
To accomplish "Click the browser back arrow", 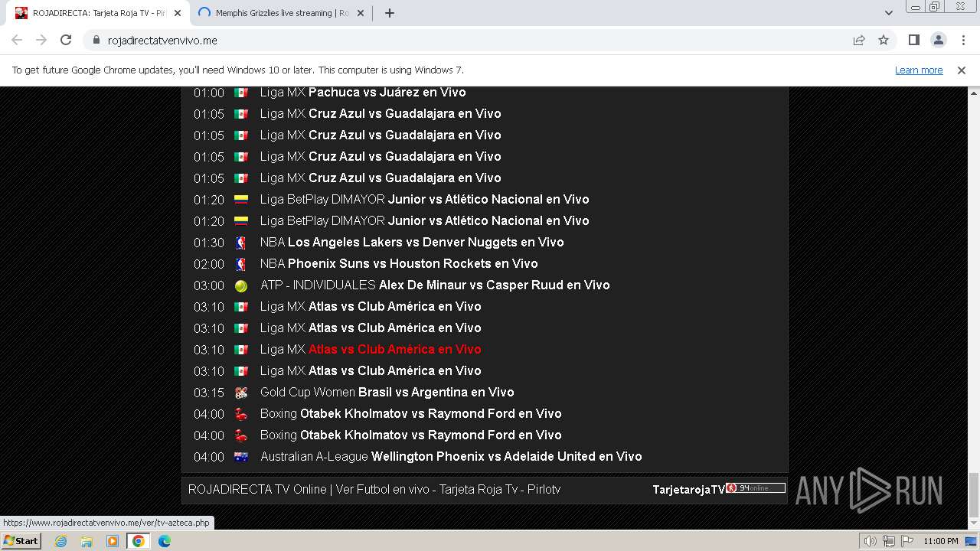I will coord(17,41).
